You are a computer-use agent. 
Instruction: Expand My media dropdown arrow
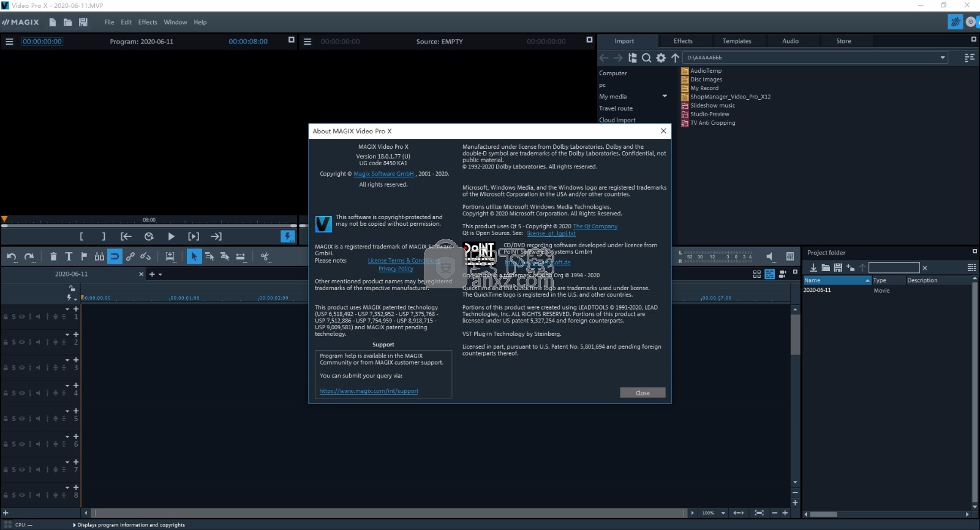665,96
